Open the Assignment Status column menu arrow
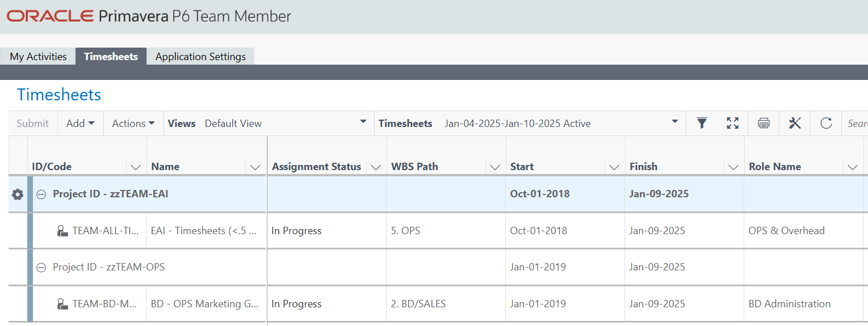This screenshot has height=326, width=868. pos(375,167)
